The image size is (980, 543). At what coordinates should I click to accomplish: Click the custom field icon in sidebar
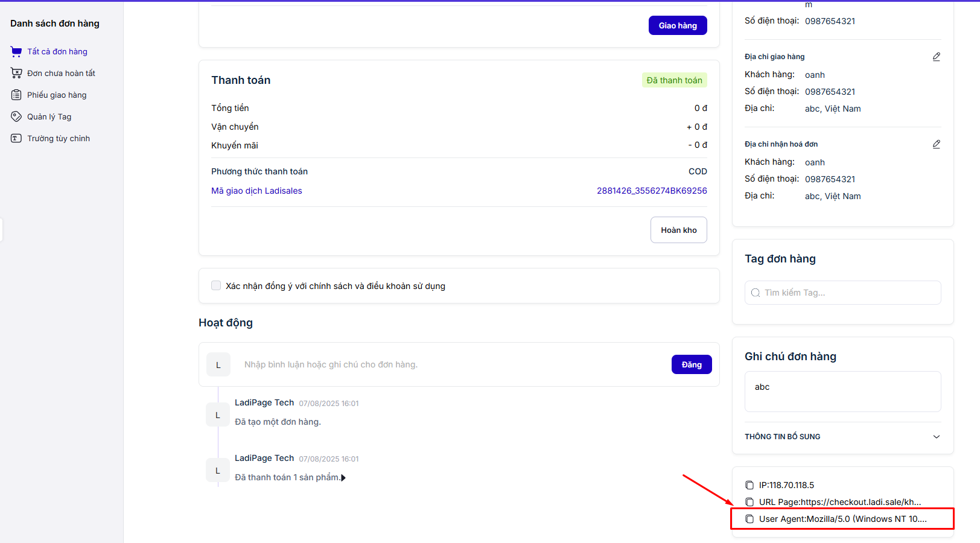pos(16,139)
